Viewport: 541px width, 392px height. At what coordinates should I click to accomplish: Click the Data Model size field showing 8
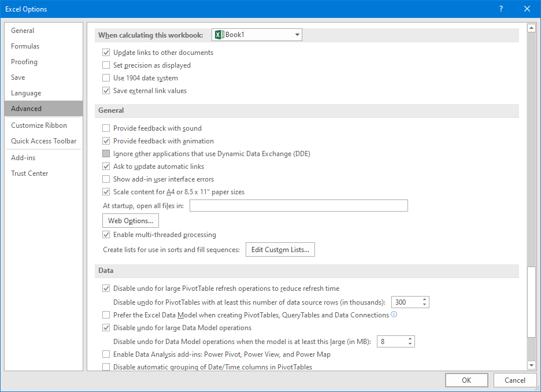(x=392, y=342)
